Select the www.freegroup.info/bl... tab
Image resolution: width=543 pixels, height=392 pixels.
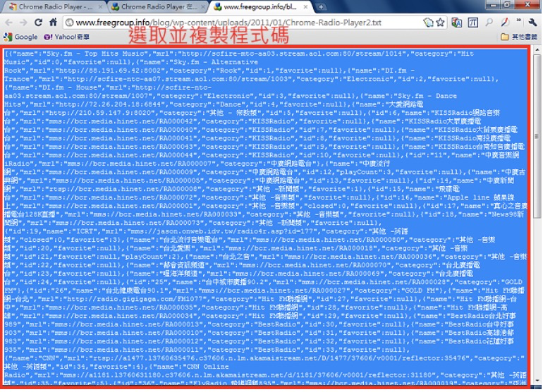pyautogui.click(x=260, y=6)
